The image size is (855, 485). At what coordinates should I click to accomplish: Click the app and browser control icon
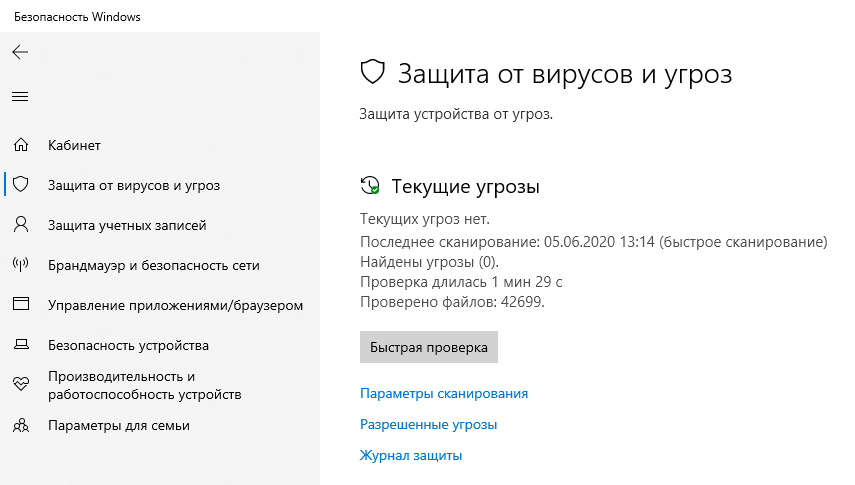coord(20,305)
